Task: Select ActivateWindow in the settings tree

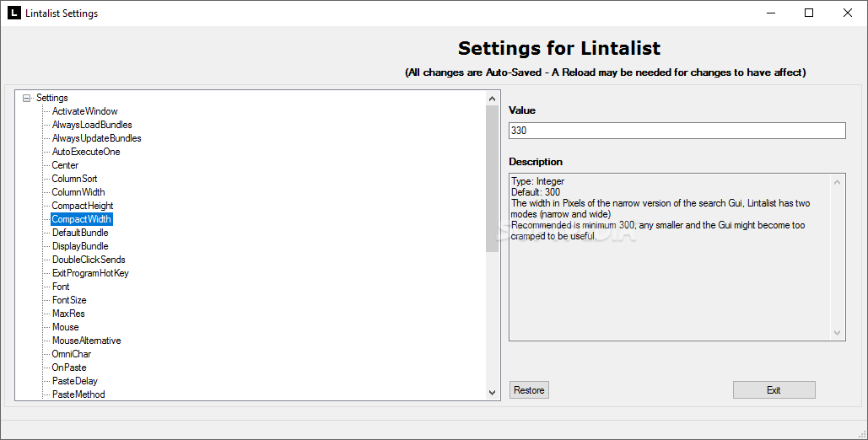Action: 84,111
